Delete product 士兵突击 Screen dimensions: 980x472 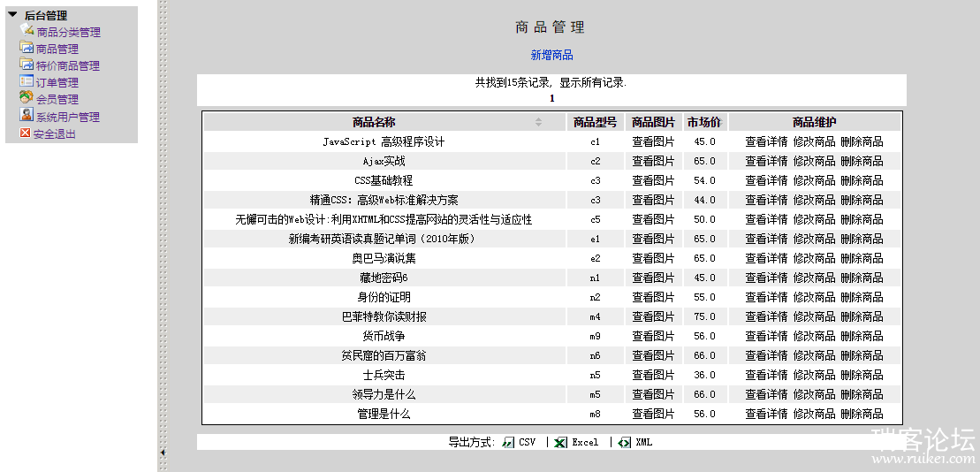click(862, 375)
